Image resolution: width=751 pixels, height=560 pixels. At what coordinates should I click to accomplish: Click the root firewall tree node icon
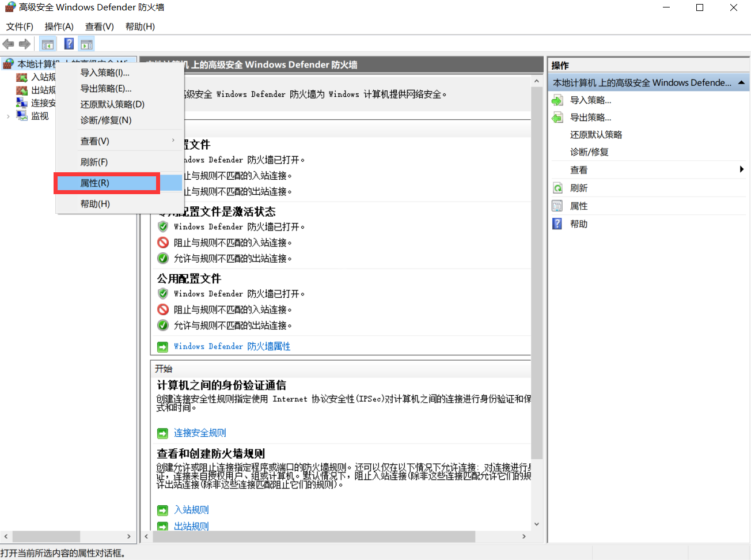pos(9,64)
